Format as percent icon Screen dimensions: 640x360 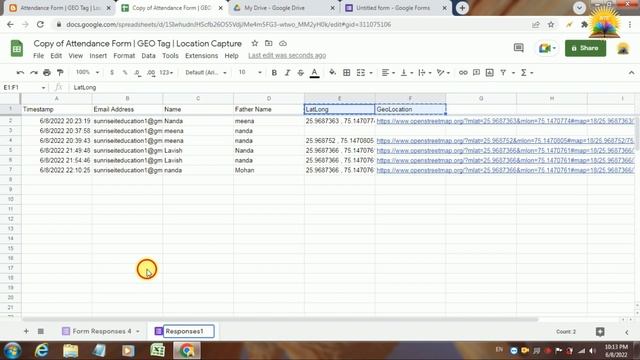click(125, 73)
